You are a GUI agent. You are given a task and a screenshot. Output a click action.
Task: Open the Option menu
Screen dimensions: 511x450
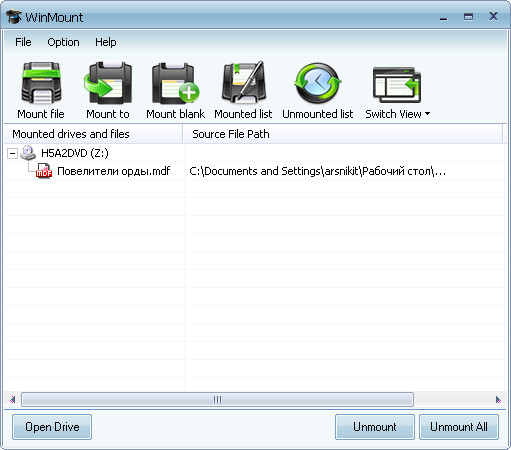coord(63,42)
